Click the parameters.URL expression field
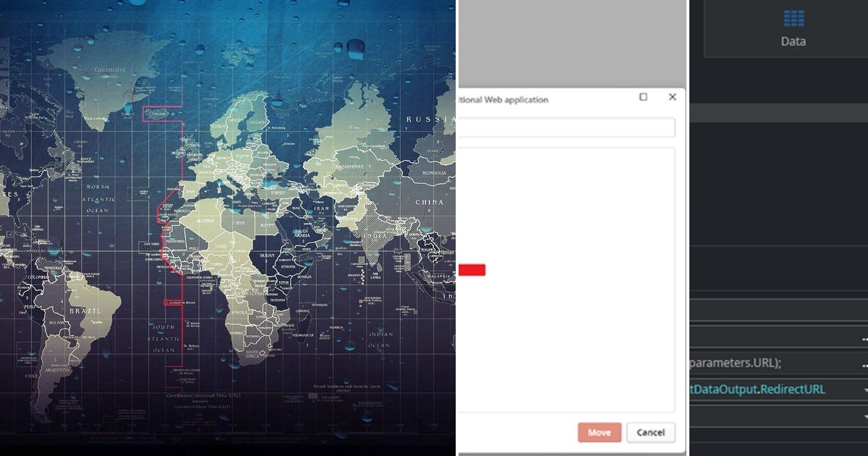Image resolution: width=868 pixels, height=456 pixels. pyautogui.click(x=778, y=363)
